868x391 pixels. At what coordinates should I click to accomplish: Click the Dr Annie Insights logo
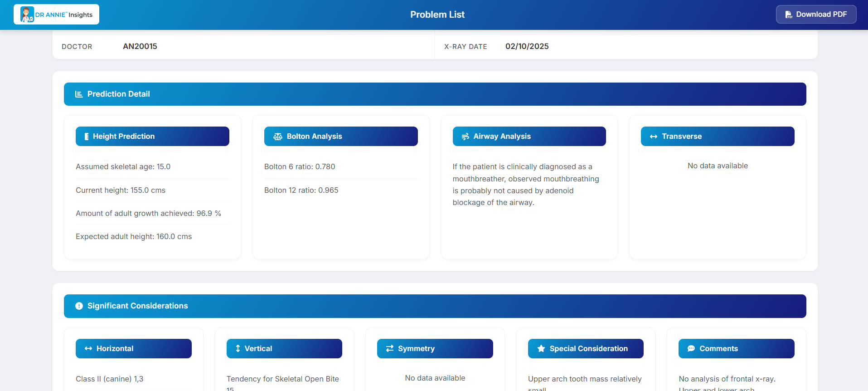coord(56,15)
